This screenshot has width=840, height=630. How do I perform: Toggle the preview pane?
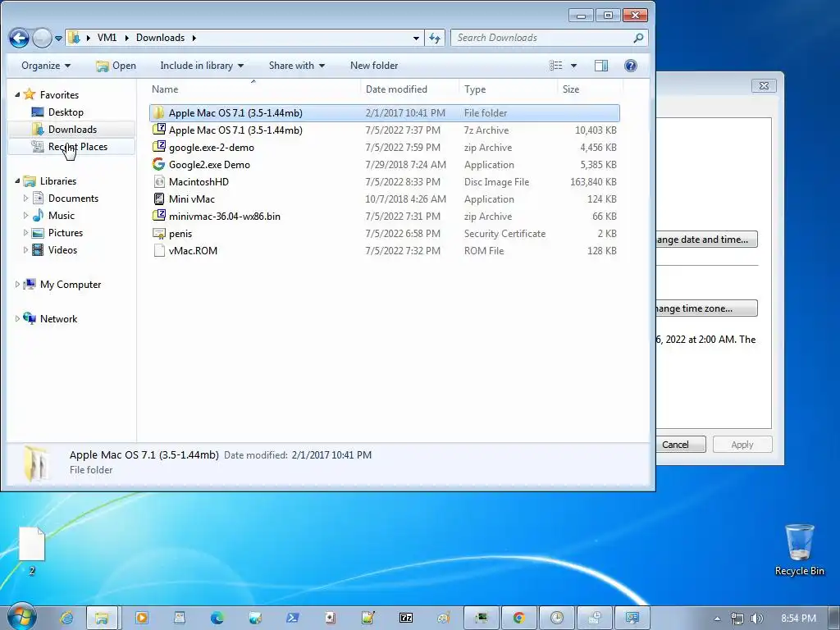pyautogui.click(x=601, y=66)
